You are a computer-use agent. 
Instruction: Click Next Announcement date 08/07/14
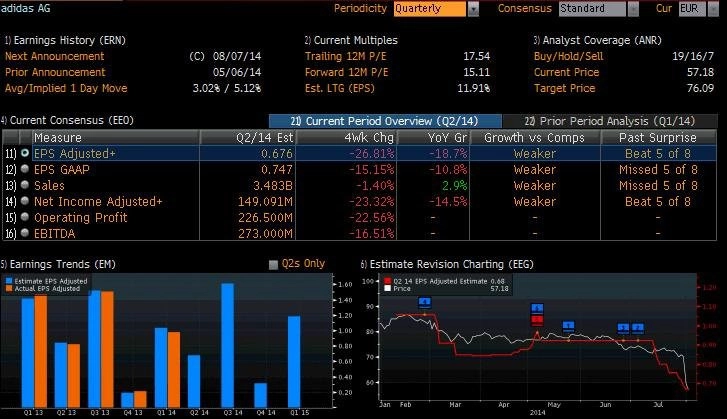pyautogui.click(x=237, y=56)
